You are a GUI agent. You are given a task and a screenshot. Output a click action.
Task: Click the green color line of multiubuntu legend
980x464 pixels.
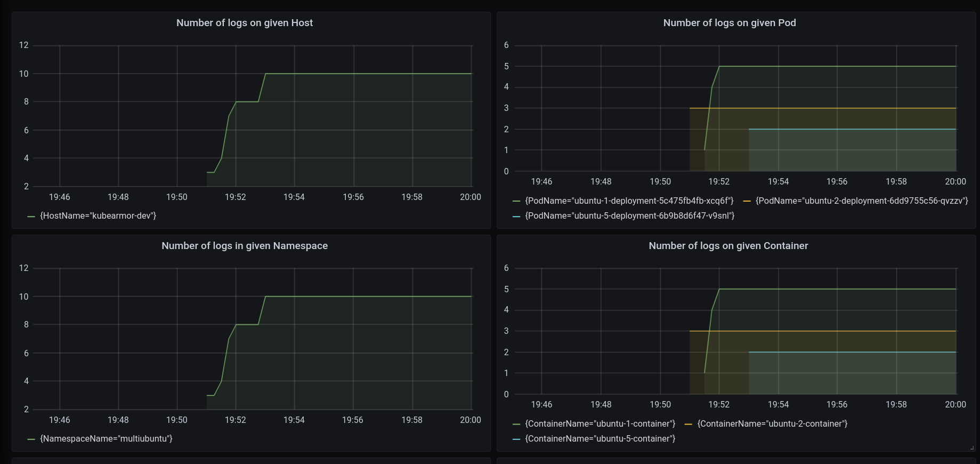31,439
